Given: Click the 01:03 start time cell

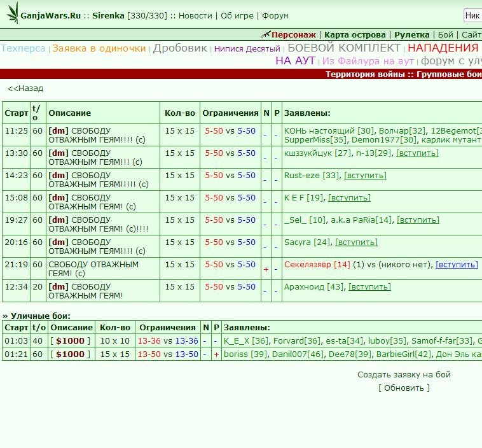Looking at the screenshot, I should tap(17, 341).
